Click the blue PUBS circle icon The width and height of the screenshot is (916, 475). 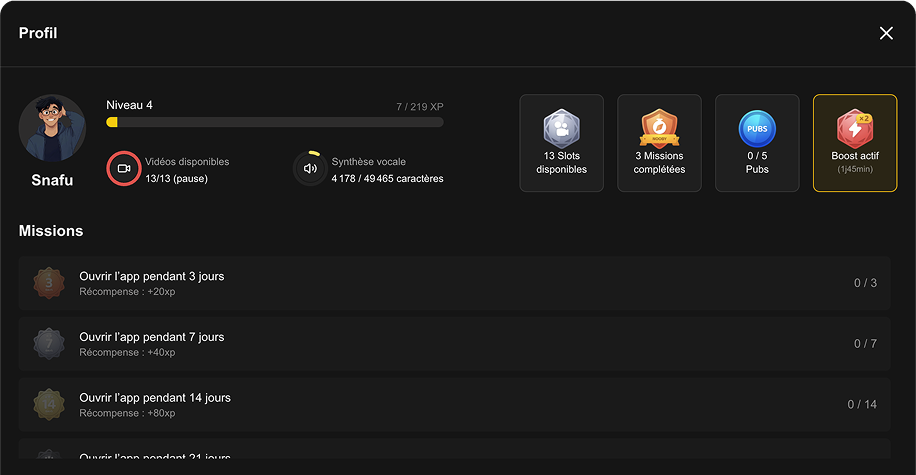pos(757,129)
